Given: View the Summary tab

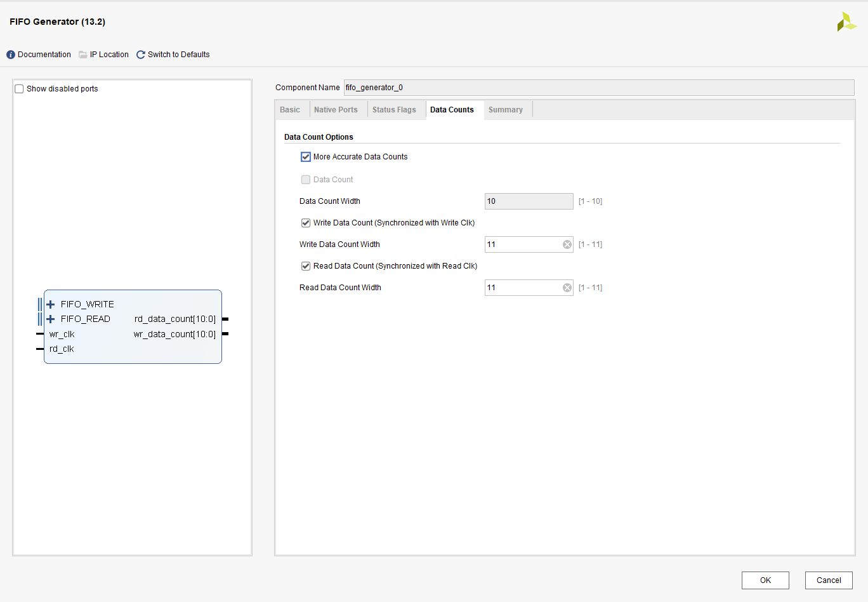Looking at the screenshot, I should coord(506,110).
